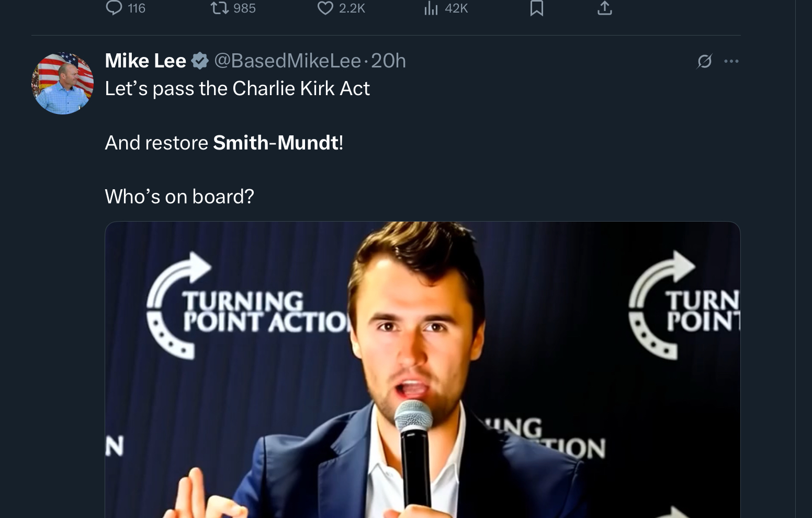Open the @BasedMikeLee handle link
The image size is (812, 518).
coord(288,61)
